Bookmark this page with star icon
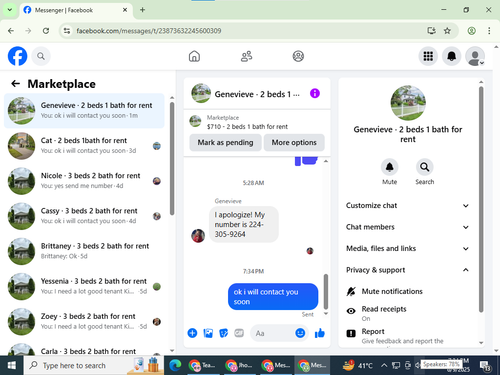Screen dimensions: 500x375 point(447,31)
